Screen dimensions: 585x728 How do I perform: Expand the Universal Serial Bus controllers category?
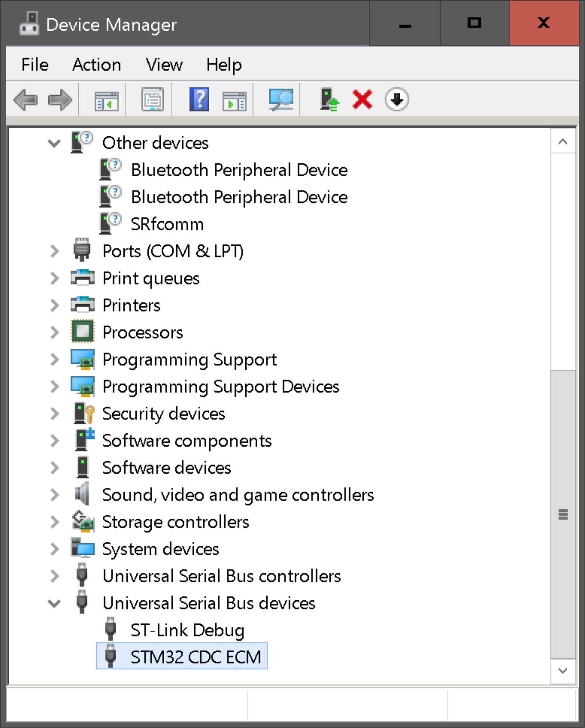pos(54,576)
